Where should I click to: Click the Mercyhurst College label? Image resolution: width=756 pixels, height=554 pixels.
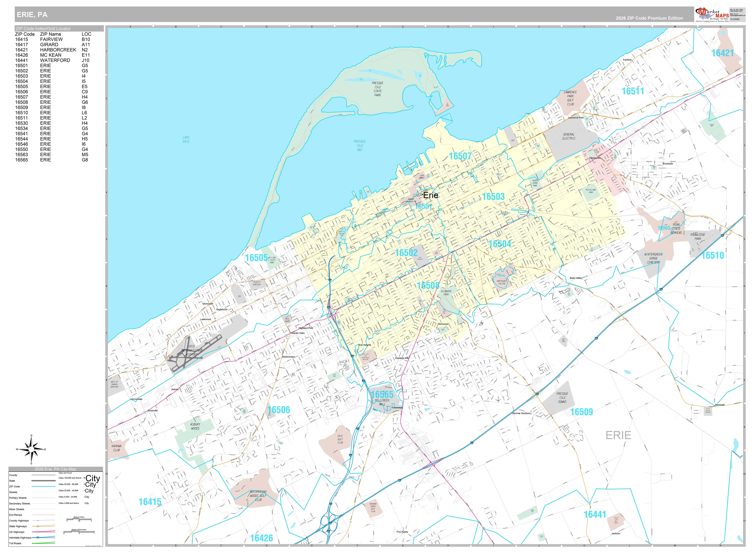click(502, 282)
